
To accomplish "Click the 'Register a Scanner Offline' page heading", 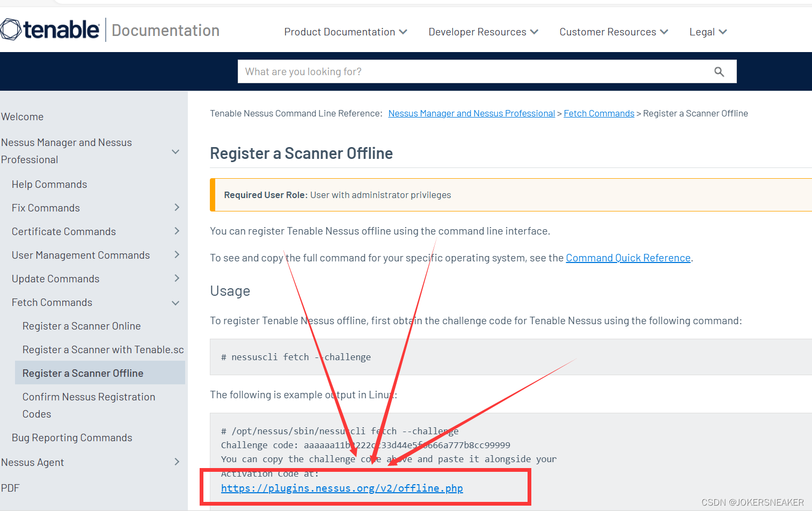I will tap(302, 153).
